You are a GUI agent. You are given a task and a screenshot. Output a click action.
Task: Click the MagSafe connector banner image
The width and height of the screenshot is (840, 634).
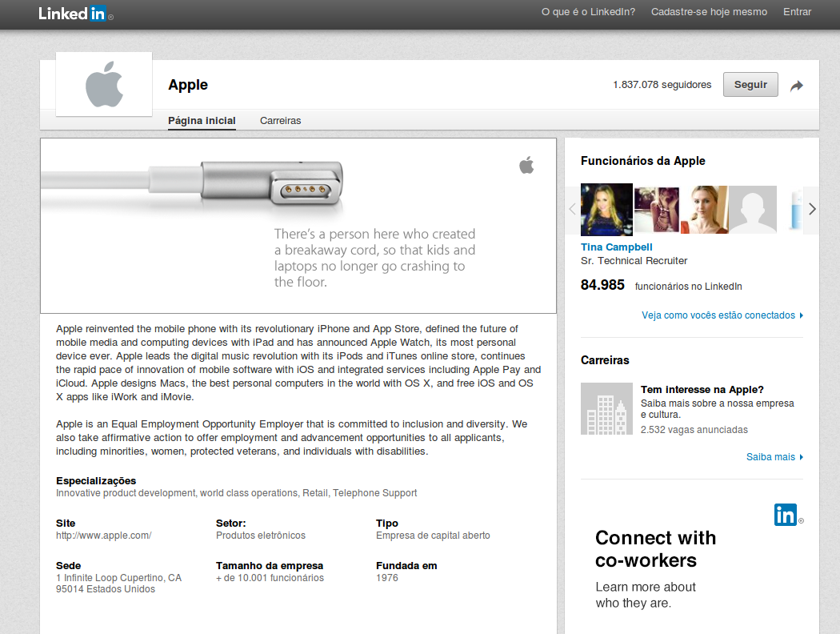click(x=298, y=226)
